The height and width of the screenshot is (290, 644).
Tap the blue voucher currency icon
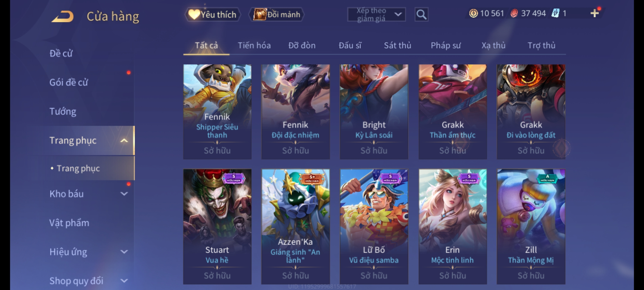click(555, 13)
